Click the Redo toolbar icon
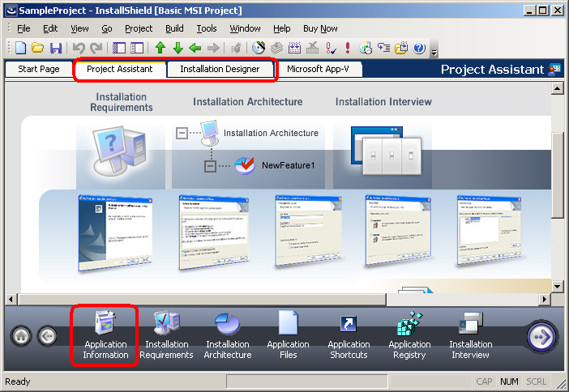The image size is (569, 392). [96, 48]
